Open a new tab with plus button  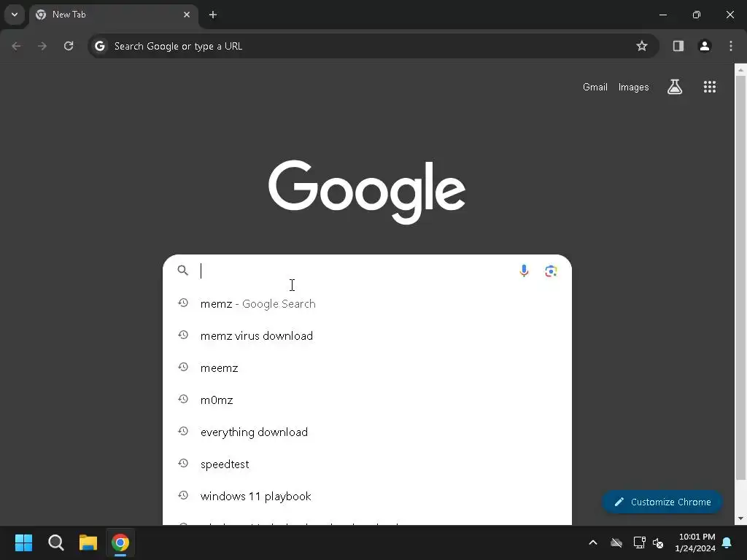213,15
